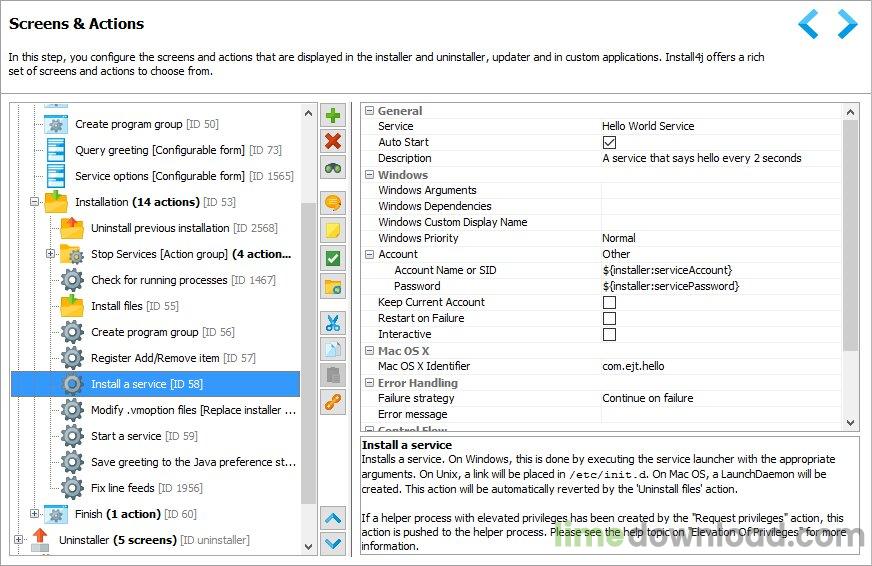Click the Windows Custom Display Name field
The width and height of the screenshot is (872, 566).
tap(721, 222)
